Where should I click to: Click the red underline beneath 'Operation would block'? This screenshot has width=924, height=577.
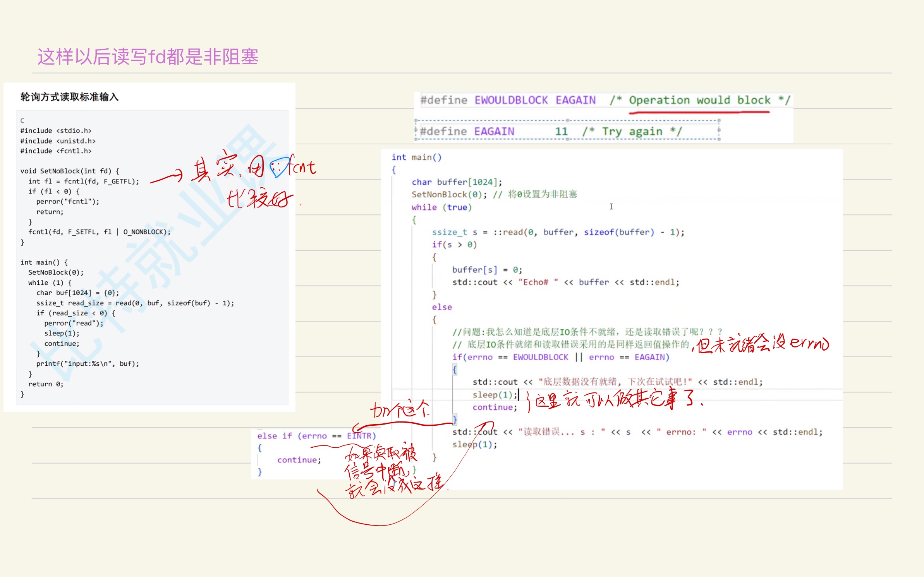click(x=699, y=113)
